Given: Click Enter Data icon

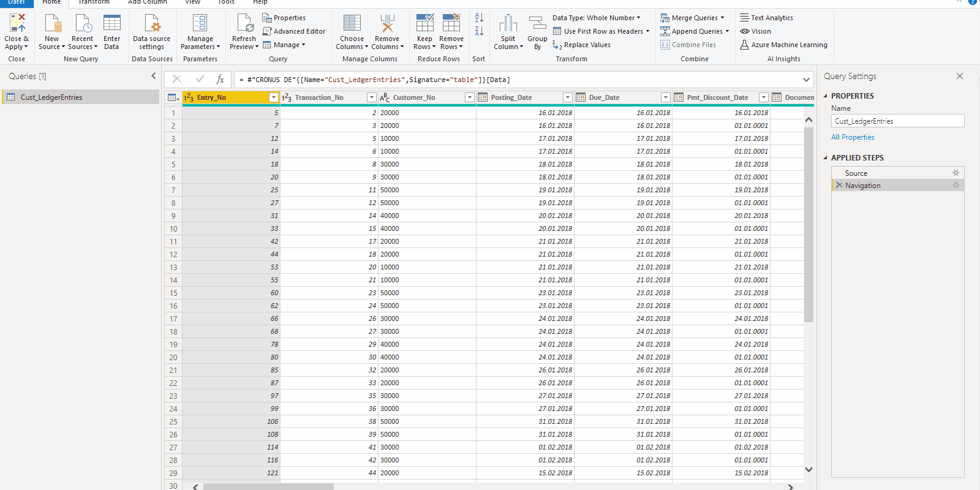Looking at the screenshot, I should (111, 23).
